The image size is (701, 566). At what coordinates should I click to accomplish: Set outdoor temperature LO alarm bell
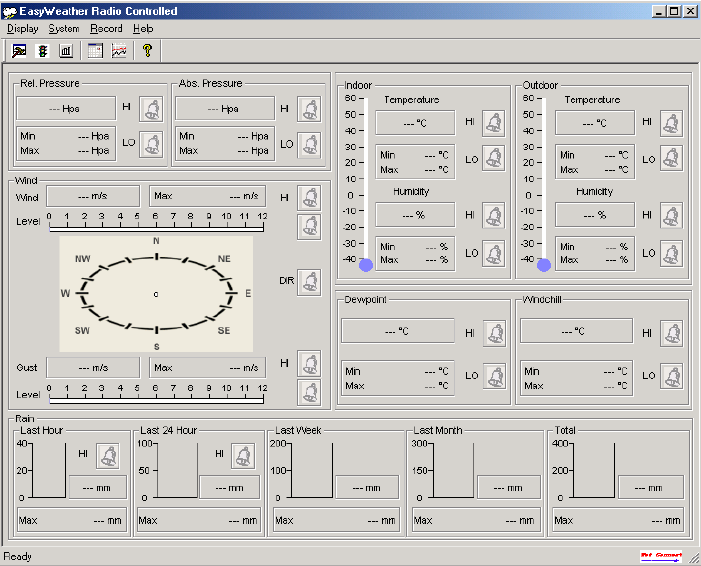[671, 158]
